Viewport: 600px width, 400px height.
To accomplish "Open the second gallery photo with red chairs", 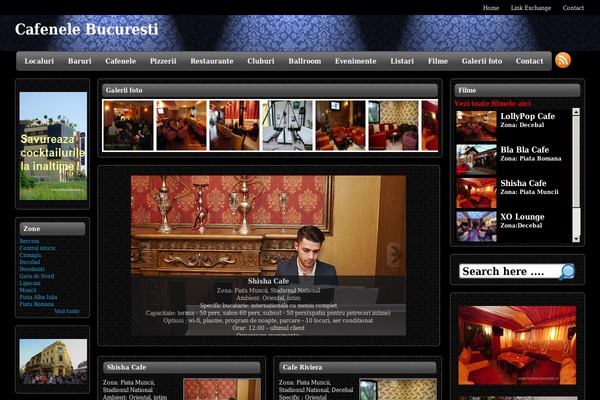I will [x=181, y=125].
